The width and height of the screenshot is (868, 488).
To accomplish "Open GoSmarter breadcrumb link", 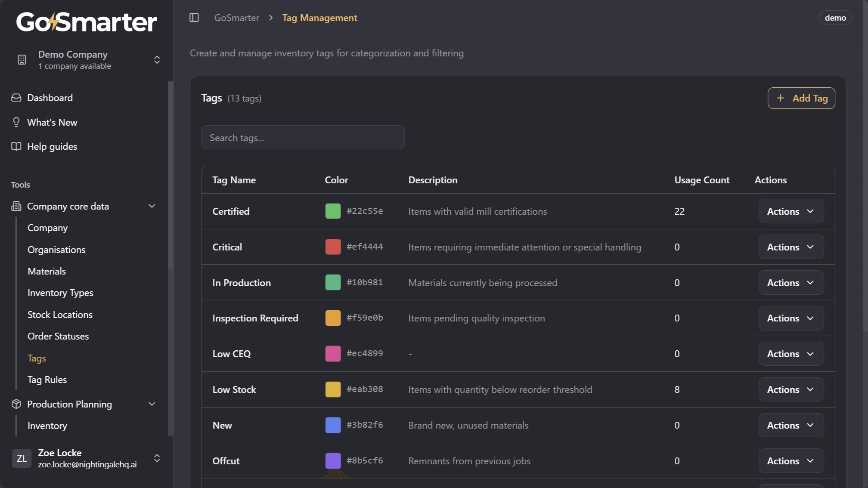I will [x=236, y=18].
